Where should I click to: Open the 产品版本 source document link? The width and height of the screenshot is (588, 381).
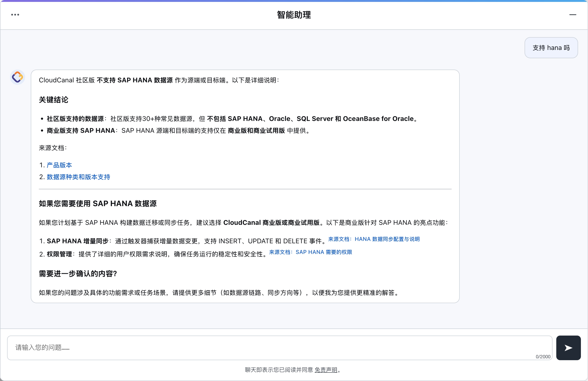pos(59,165)
